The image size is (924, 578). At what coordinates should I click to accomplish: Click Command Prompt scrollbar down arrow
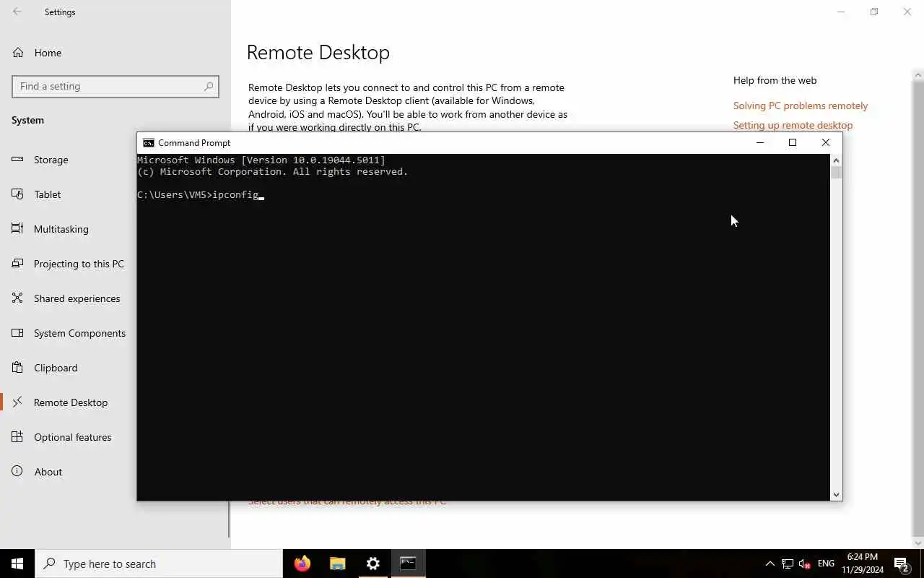[x=836, y=495]
